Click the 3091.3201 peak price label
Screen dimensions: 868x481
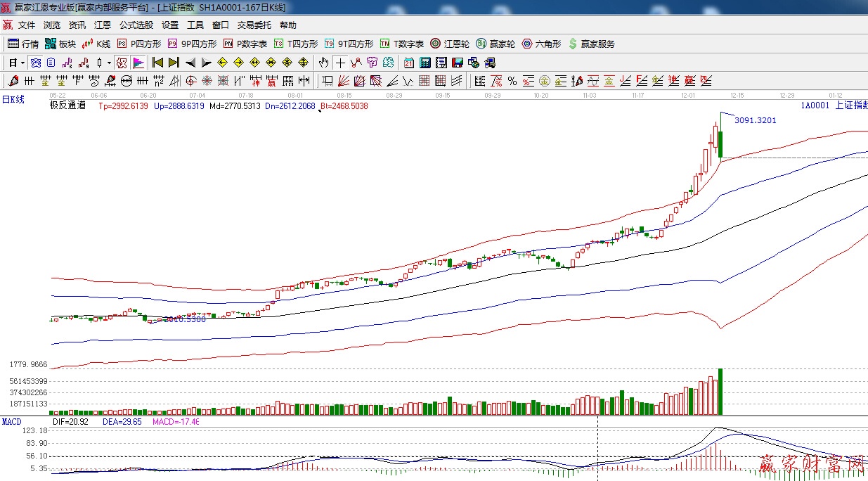755,120
